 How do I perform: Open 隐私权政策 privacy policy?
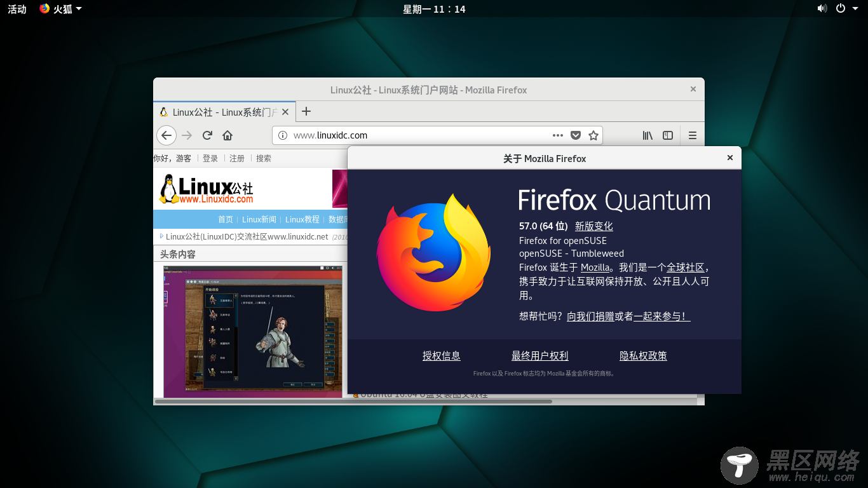(643, 356)
